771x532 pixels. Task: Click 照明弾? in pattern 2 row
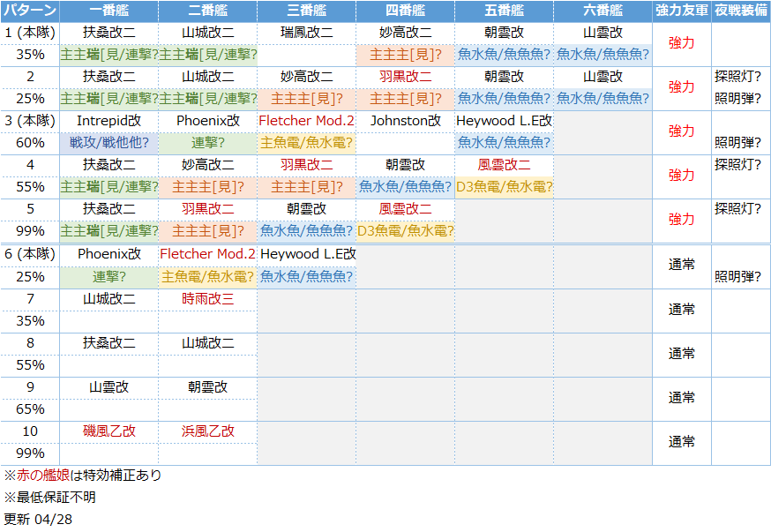click(737, 98)
